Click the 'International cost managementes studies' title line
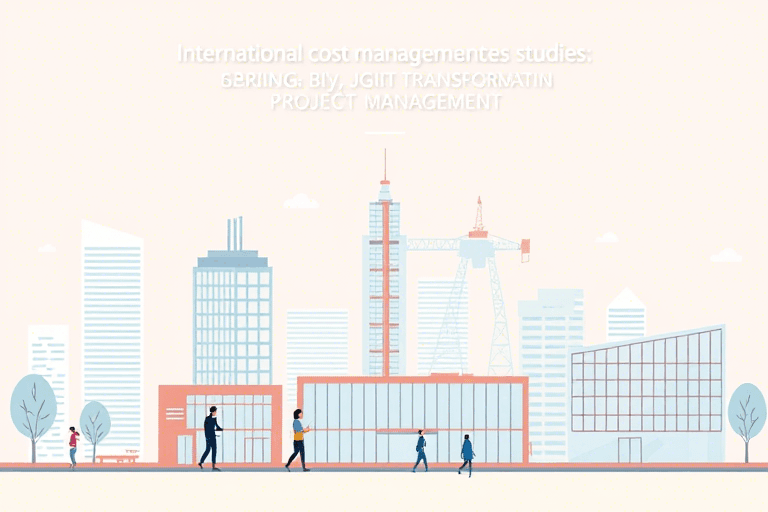 pyautogui.click(x=384, y=55)
